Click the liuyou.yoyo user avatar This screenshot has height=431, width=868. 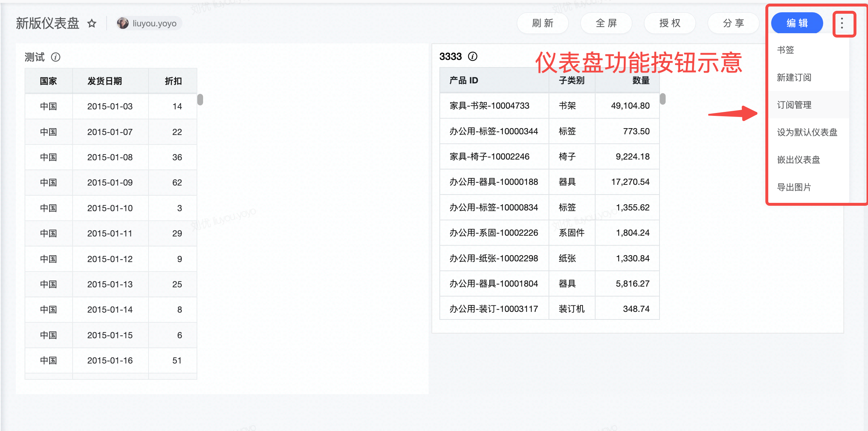tap(123, 23)
